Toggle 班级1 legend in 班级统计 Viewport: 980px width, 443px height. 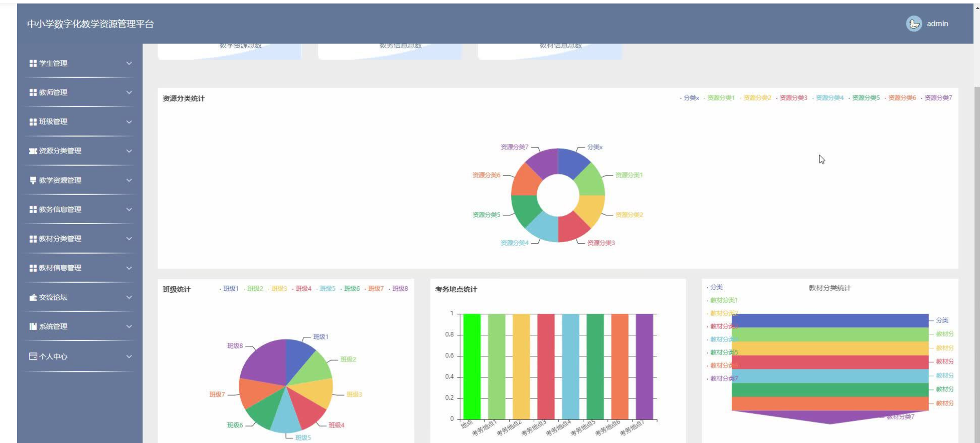click(x=229, y=289)
